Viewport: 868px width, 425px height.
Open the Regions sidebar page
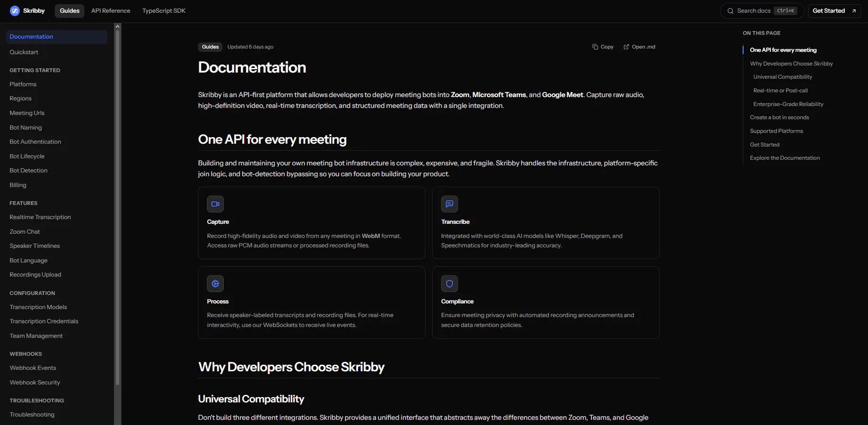click(x=21, y=98)
